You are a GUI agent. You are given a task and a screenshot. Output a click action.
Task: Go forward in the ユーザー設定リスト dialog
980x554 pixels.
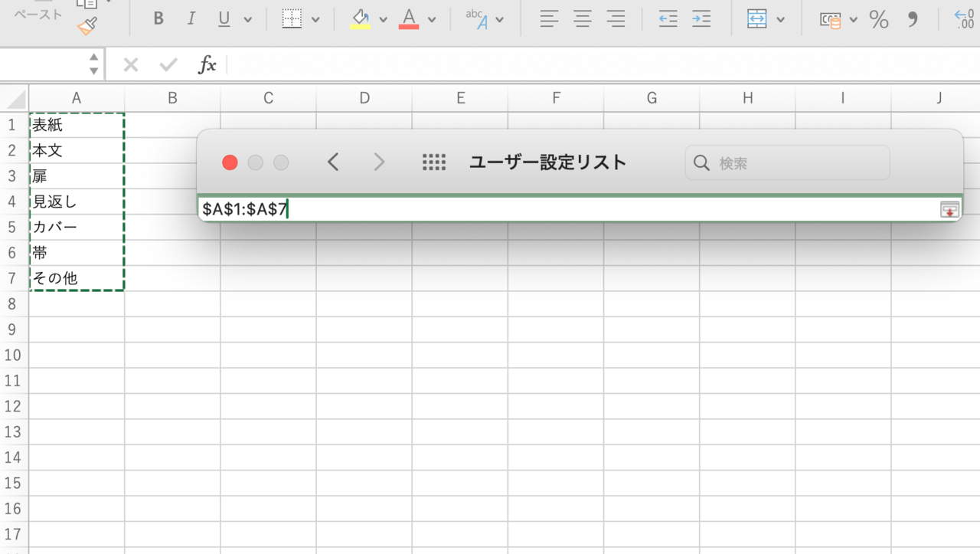click(379, 162)
